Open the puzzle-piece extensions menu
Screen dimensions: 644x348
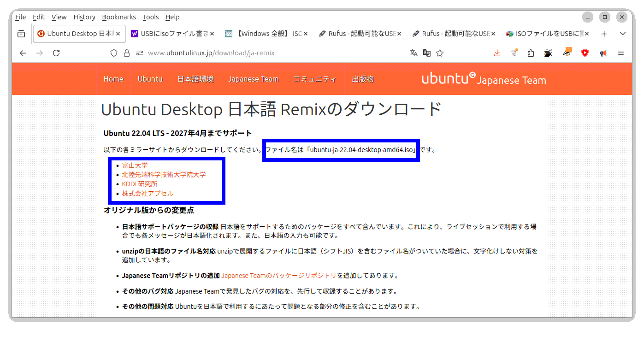531,53
